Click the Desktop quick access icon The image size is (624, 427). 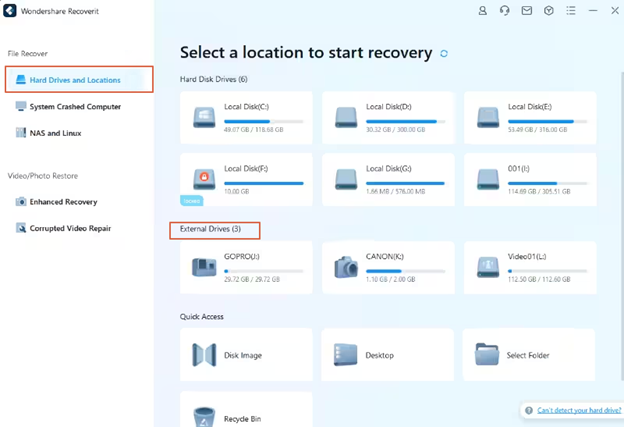(345, 355)
